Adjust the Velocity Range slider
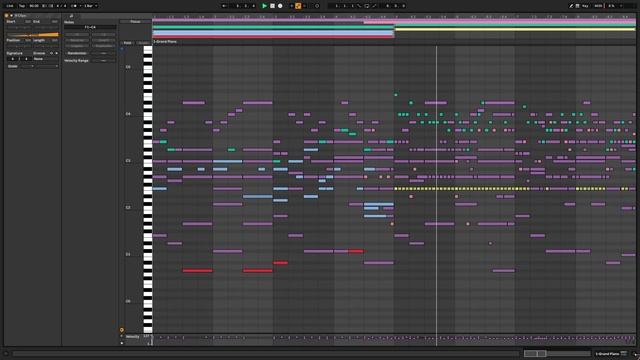Image resolution: width=640 pixels, height=360 pixels. (103, 60)
